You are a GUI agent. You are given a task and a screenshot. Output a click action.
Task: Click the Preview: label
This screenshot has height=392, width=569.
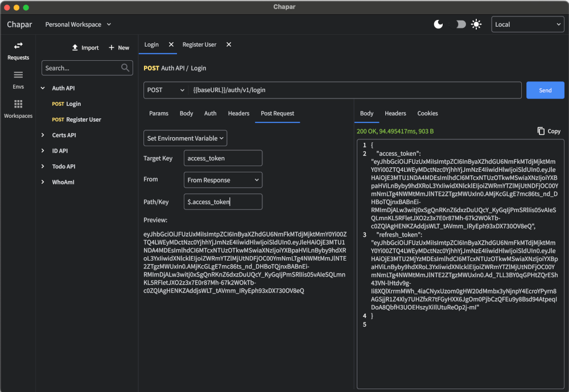click(x=155, y=220)
